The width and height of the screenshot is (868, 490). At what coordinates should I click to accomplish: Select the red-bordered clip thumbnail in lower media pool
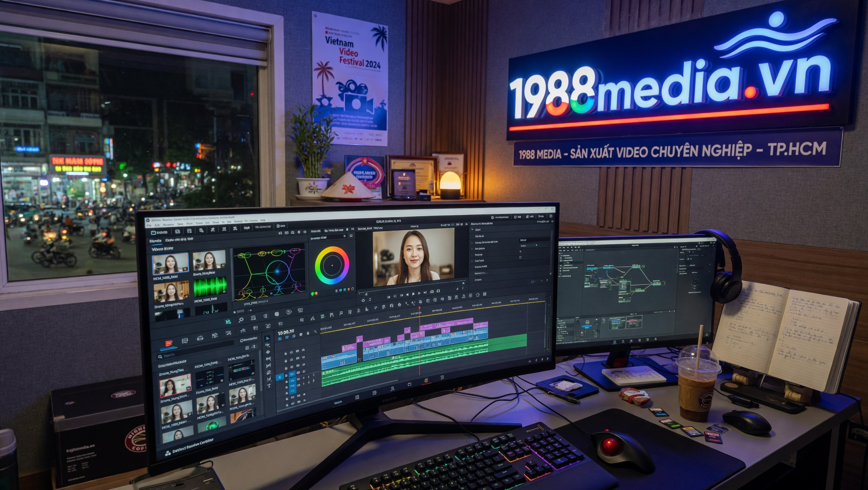175,385
